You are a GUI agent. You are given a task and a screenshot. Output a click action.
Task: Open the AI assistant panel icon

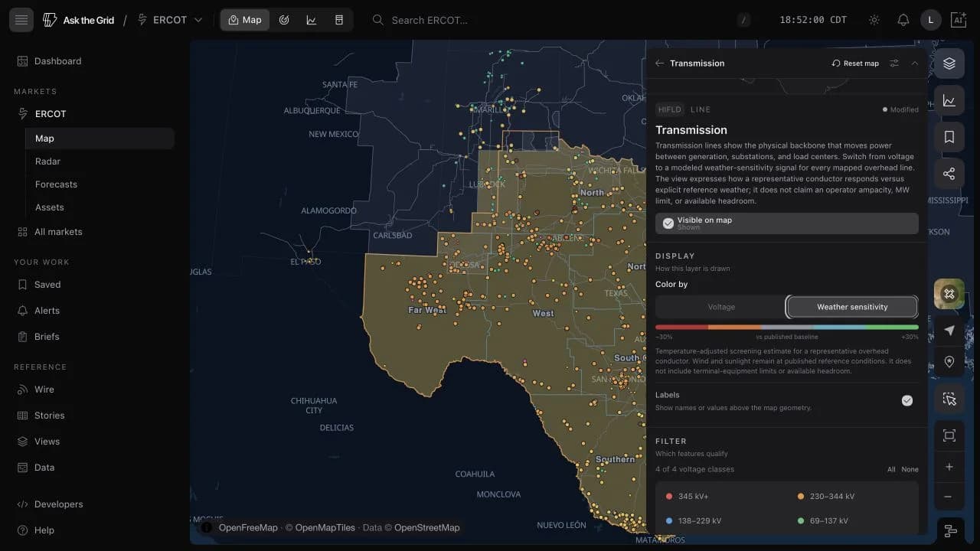959,20
